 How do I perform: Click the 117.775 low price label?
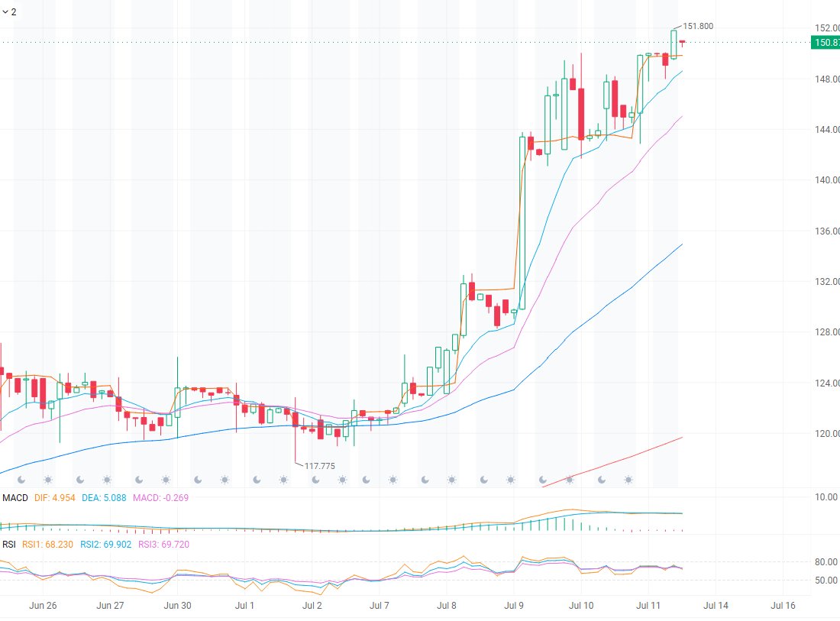tap(320, 466)
